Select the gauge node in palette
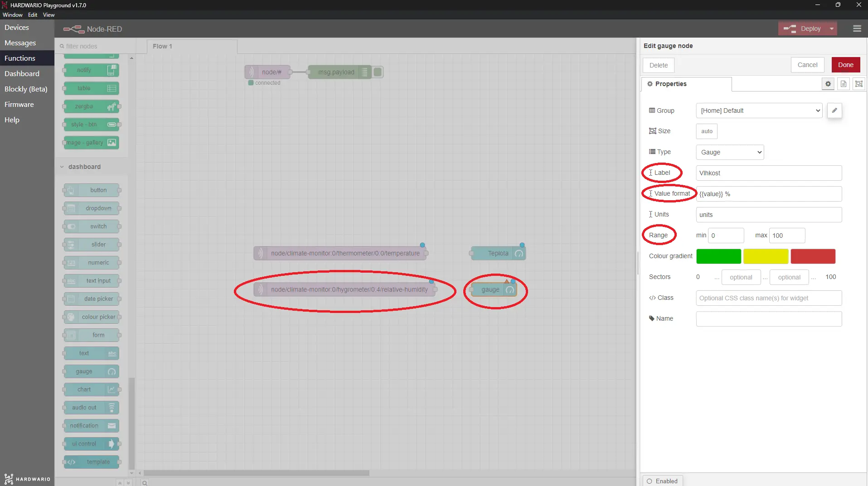This screenshot has height=486, width=868. (x=92, y=371)
